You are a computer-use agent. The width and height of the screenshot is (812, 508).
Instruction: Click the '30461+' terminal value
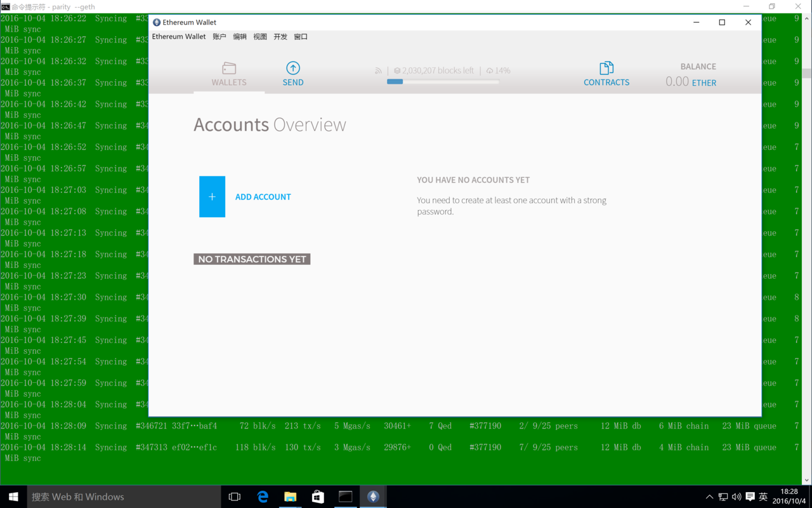pos(397,426)
